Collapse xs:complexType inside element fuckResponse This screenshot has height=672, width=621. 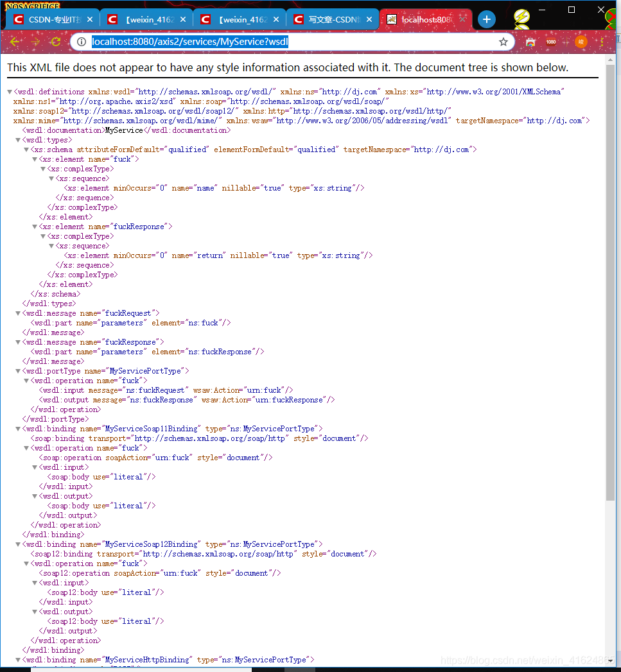pos(43,236)
